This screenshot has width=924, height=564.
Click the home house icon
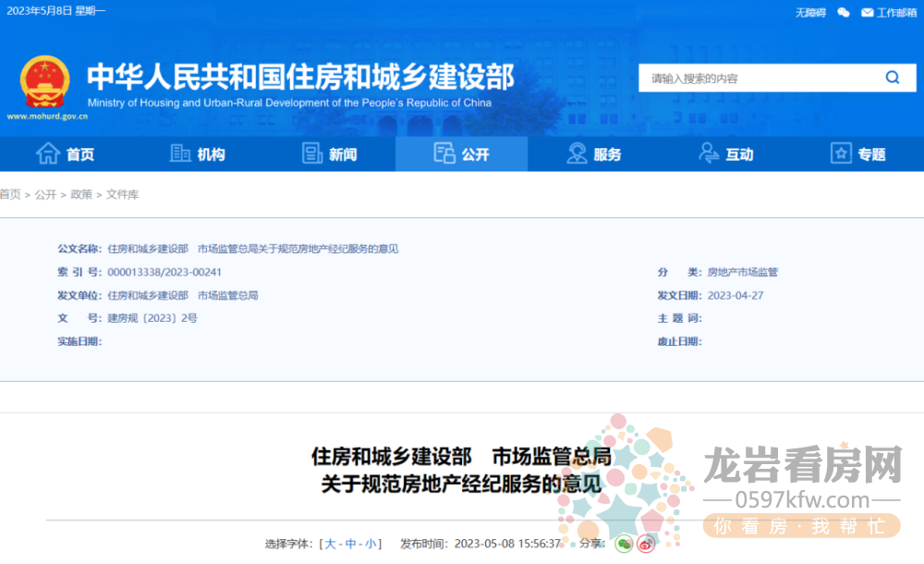48,153
